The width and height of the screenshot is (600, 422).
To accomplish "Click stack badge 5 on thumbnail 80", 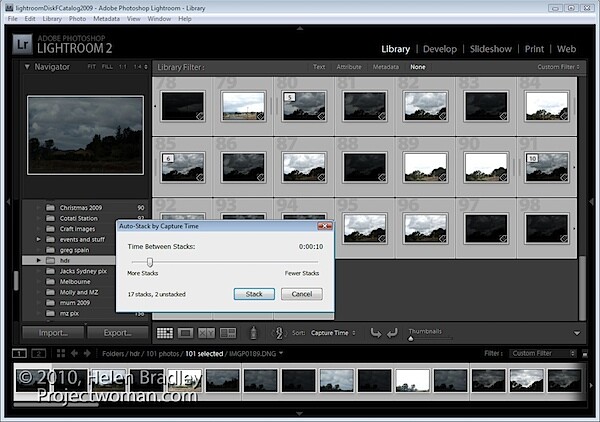I will pos(290,97).
